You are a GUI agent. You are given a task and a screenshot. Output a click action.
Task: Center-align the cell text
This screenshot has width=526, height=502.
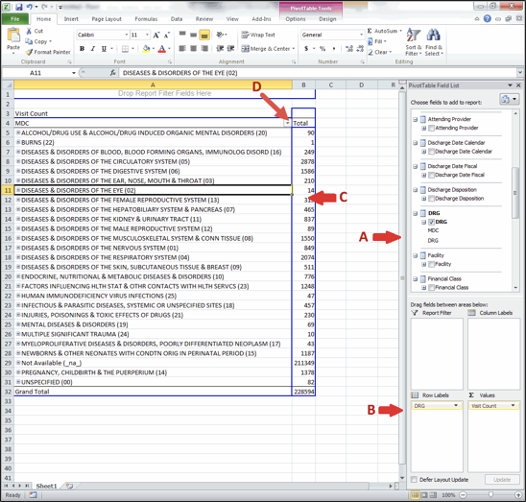[x=193, y=49]
